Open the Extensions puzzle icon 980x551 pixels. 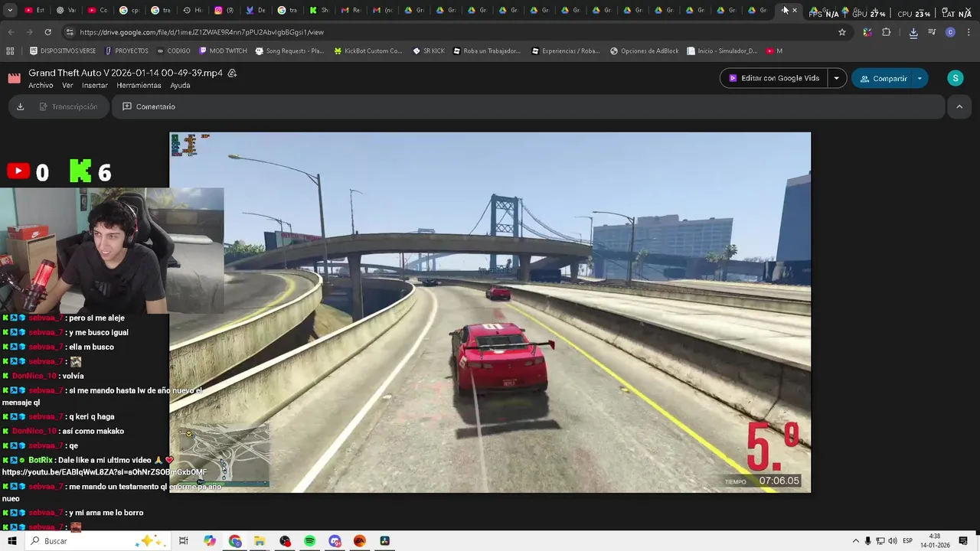(x=887, y=32)
